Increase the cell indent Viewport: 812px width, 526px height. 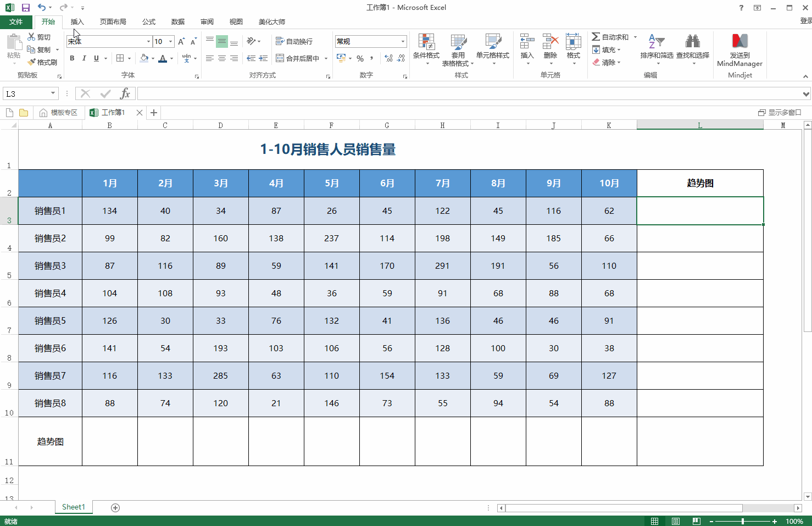pyautogui.click(x=263, y=58)
